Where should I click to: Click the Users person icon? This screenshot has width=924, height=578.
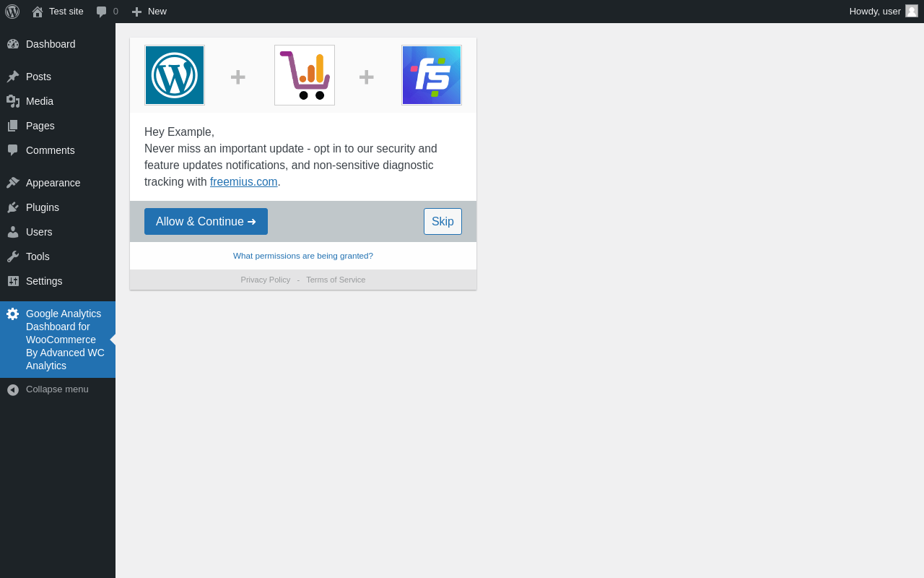coord(13,232)
